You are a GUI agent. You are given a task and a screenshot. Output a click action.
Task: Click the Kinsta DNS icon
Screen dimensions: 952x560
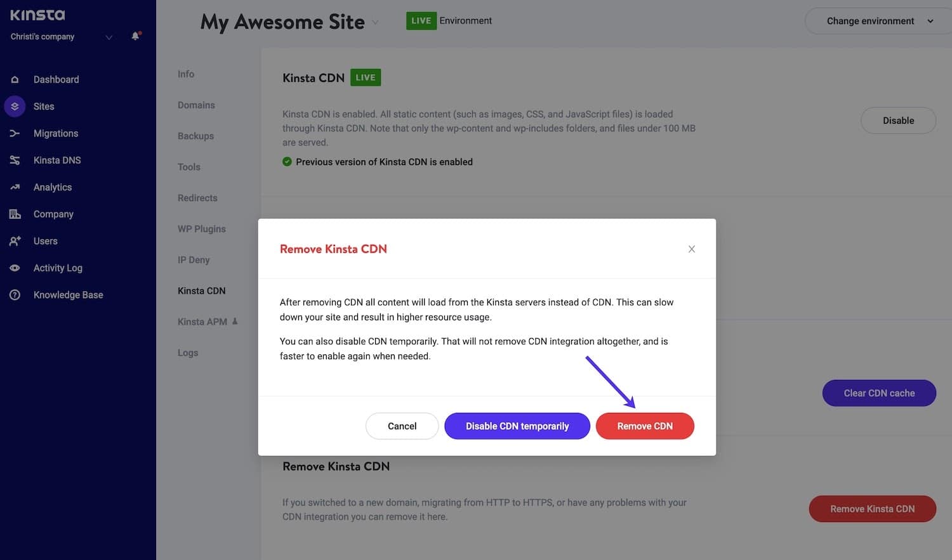[x=15, y=160]
